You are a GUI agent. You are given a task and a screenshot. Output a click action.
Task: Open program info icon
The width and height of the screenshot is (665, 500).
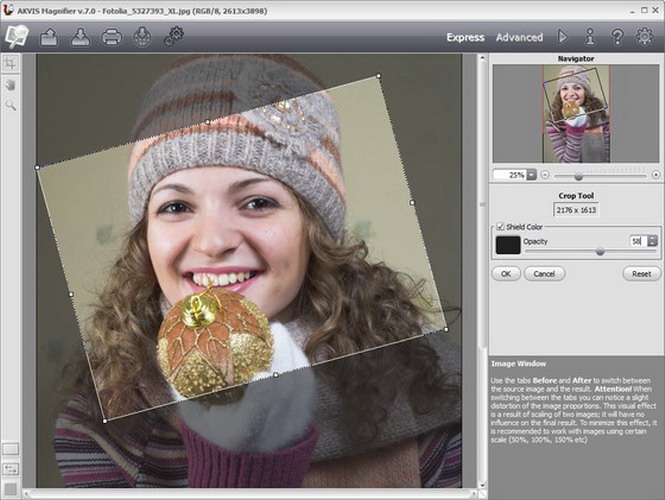(x=590, y=37)
